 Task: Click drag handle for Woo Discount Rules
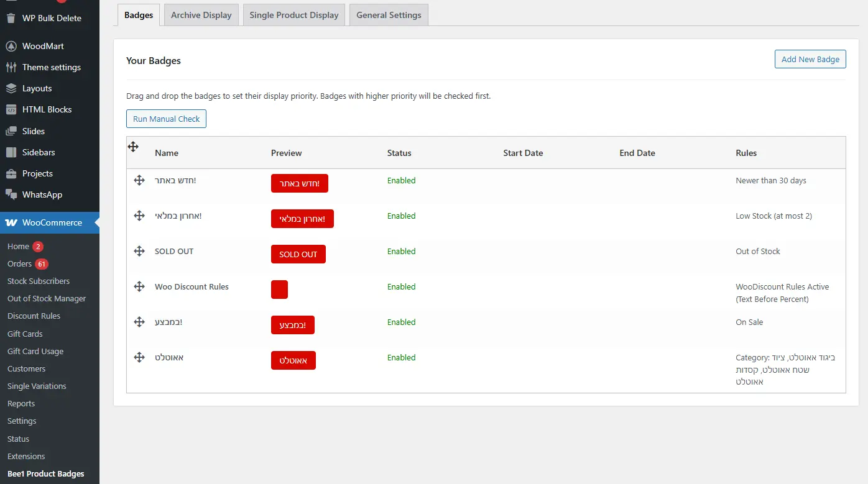coord(139,286)
